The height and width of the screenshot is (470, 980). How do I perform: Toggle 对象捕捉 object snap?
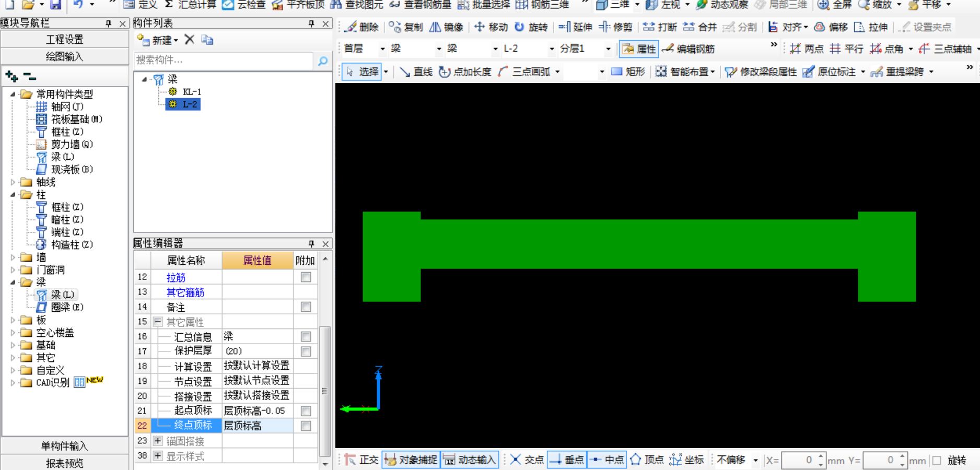pyautogui.click(x=411, y=460)
